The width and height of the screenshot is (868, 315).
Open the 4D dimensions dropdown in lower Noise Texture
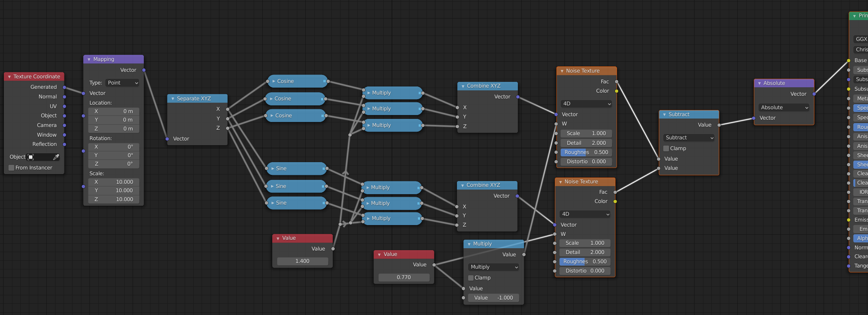pos(585,214)
